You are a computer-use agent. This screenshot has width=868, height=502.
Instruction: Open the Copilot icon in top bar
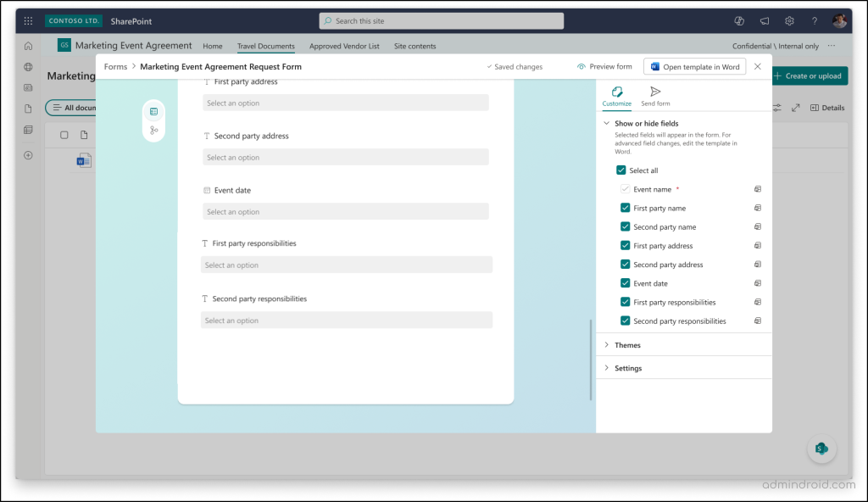pos(738,19)
